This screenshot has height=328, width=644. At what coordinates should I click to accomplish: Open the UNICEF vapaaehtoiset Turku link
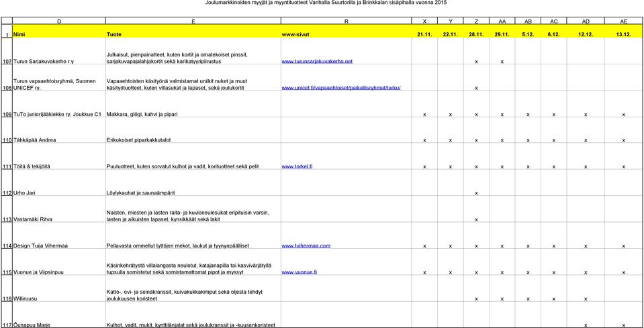pos(341,88)
